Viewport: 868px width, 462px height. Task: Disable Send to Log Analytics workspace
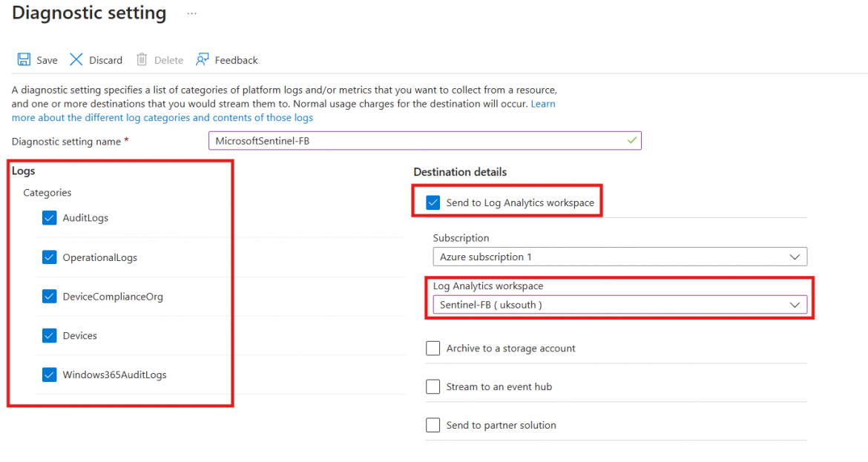coord(433,201)
